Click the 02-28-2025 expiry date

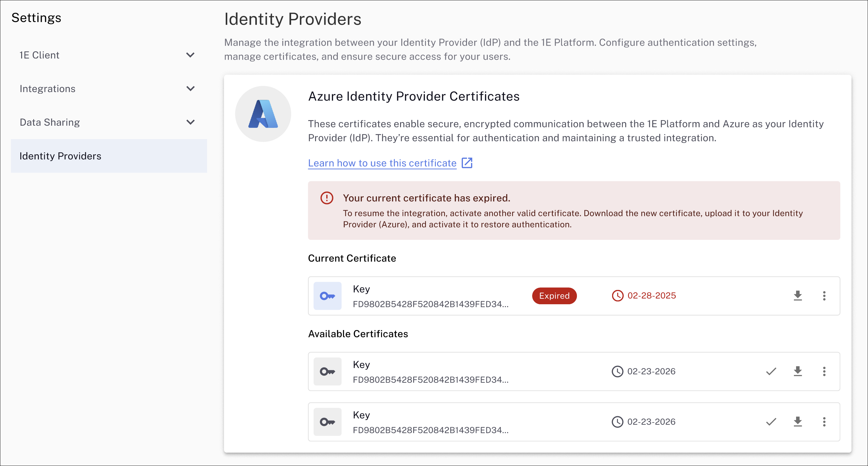651,296
